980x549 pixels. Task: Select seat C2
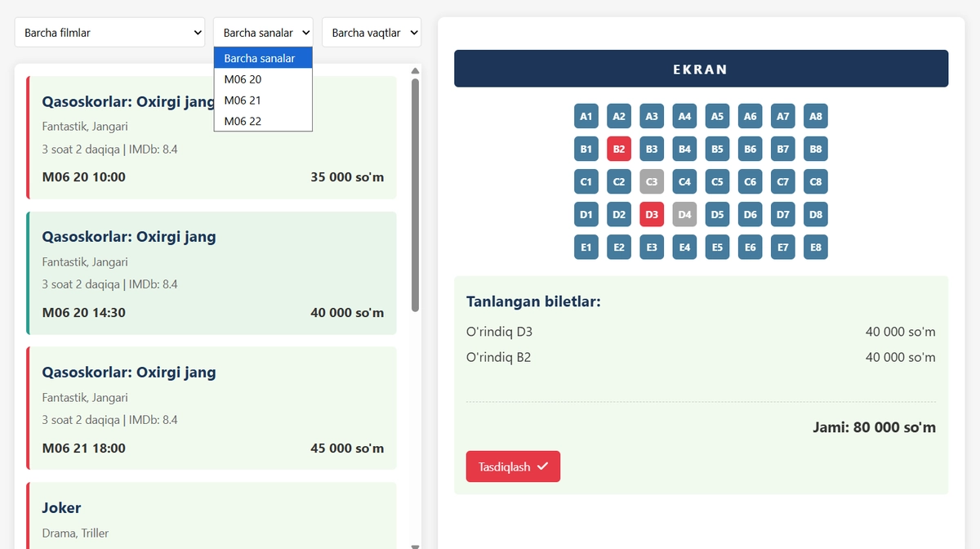tap(619, 181)
